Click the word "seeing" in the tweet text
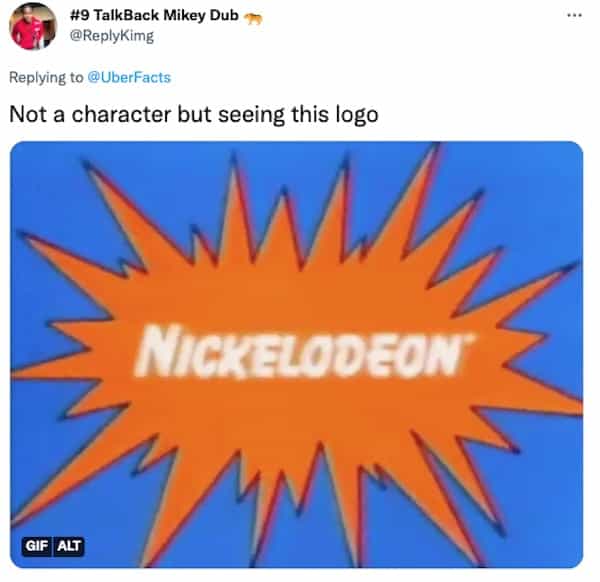Viewport: 600px width, 582px height. (x=251, y=115)
